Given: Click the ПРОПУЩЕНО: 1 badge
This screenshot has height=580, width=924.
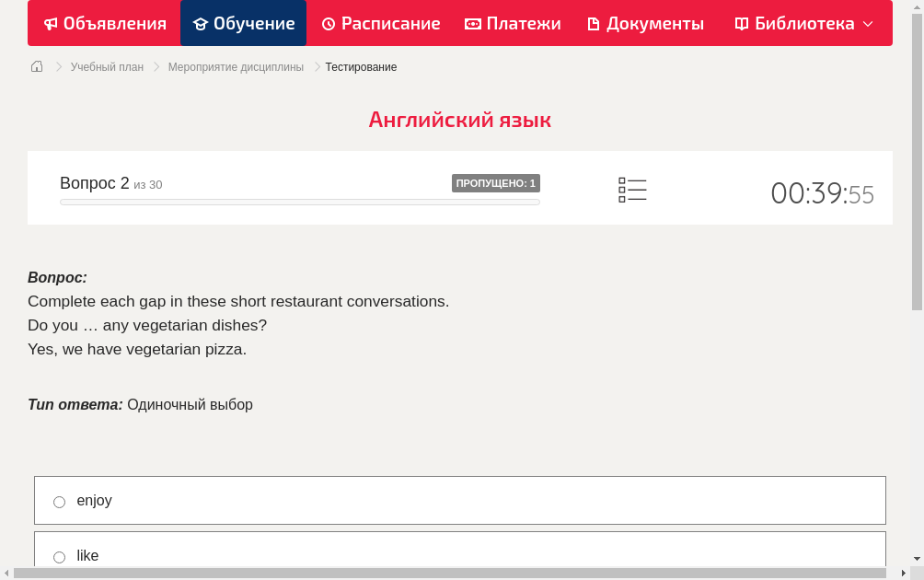Looking at the screenshot, I should pos(496,182).
